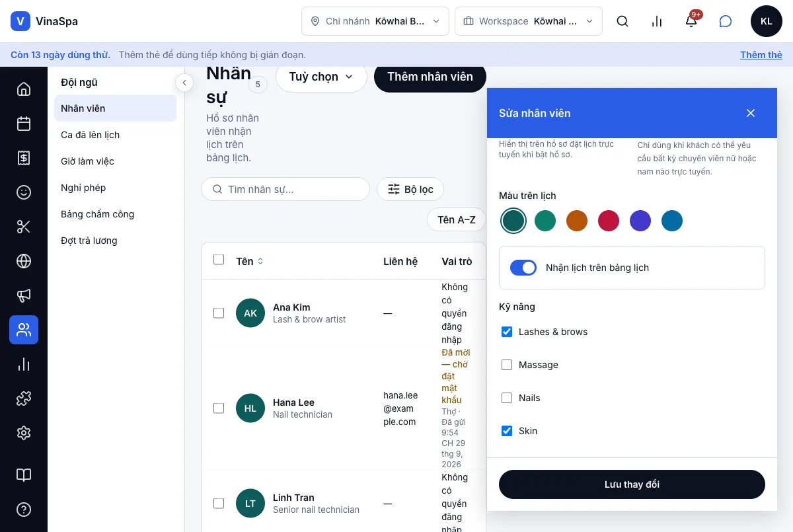This screenshot has width=793, height=532.
Task: Open the chat messages icon
Action: 726,21
